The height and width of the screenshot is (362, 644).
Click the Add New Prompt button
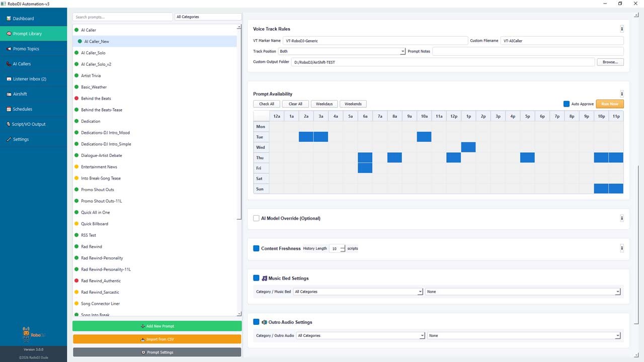point(157,326)
